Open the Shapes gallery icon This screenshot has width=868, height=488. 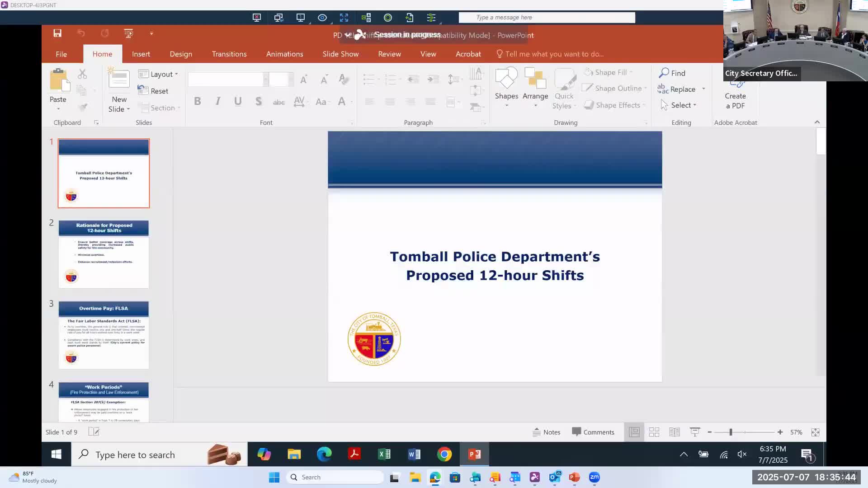click(x=506, y=86)
